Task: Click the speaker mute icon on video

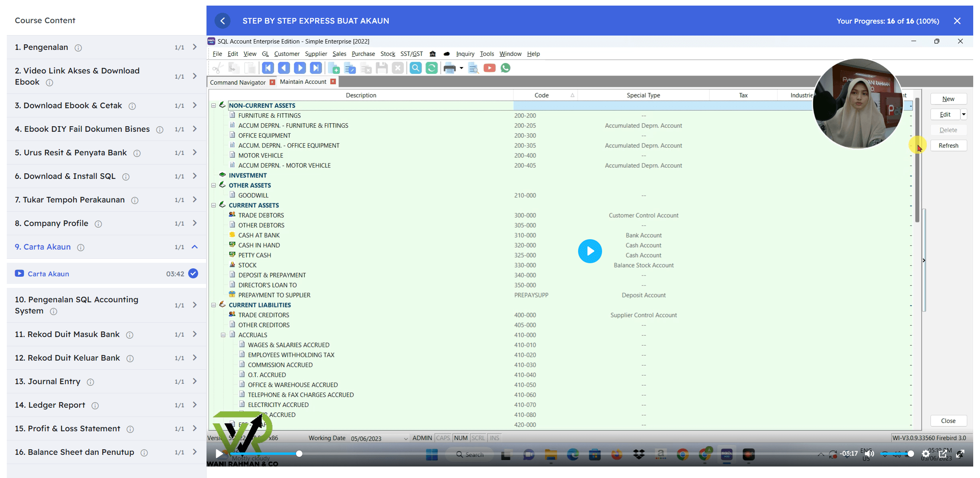Action: point(869,454)
